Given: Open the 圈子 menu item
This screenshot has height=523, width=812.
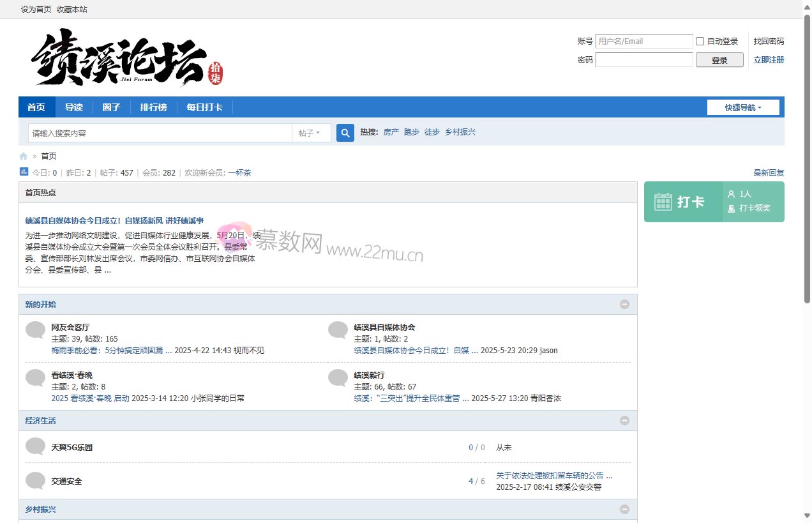Looking at the screenshot, I should [111, 107].
